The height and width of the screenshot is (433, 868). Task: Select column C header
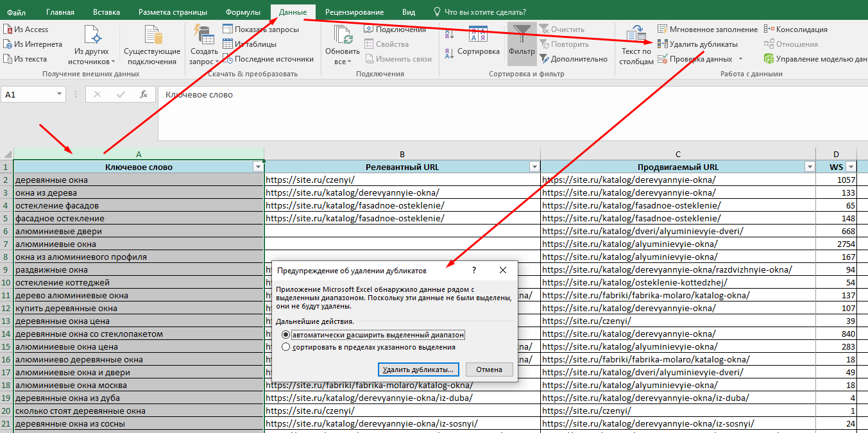click(x=678, y=154)
